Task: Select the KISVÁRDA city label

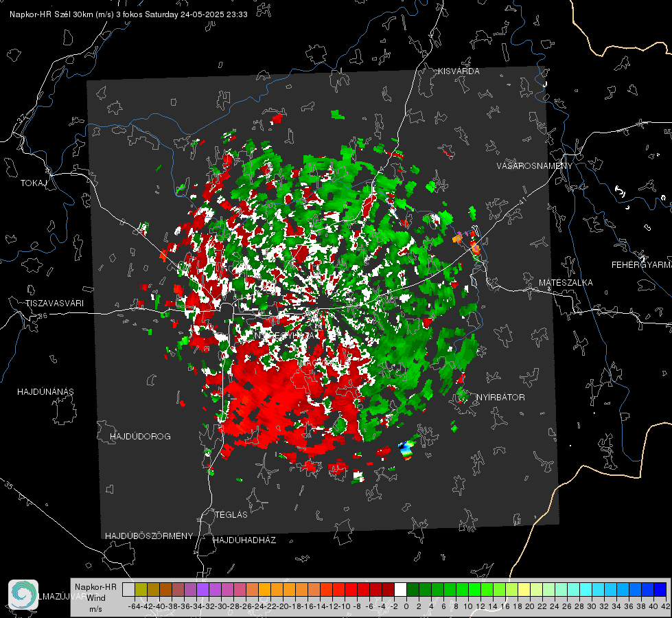Action: [x=459, y=71]
